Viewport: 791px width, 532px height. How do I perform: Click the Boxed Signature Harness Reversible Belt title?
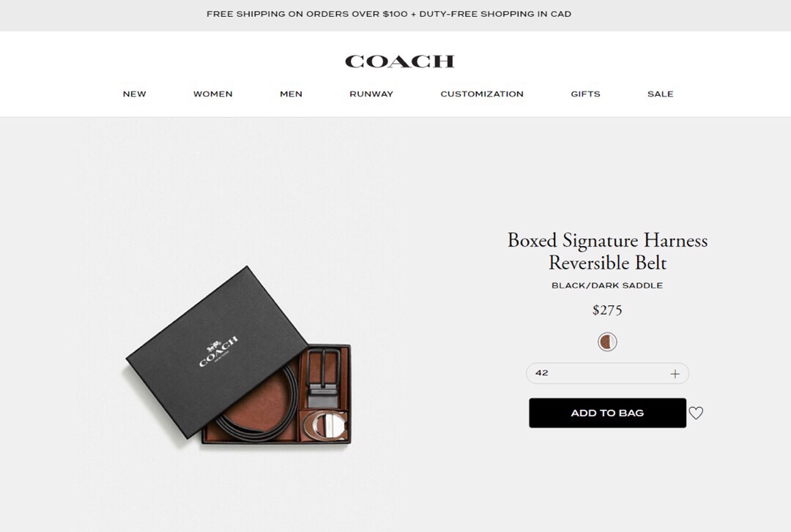(607, 251)
